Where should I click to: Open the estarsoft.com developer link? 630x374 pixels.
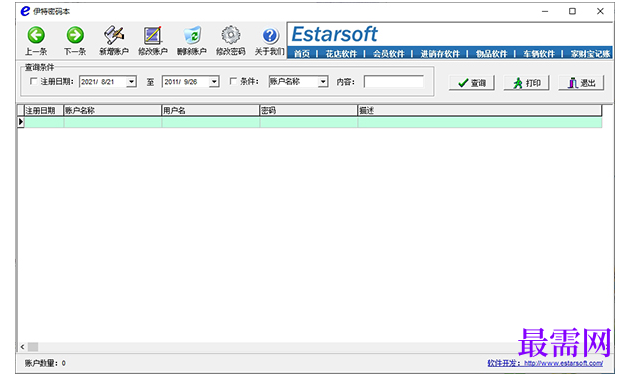coord(563,363)
